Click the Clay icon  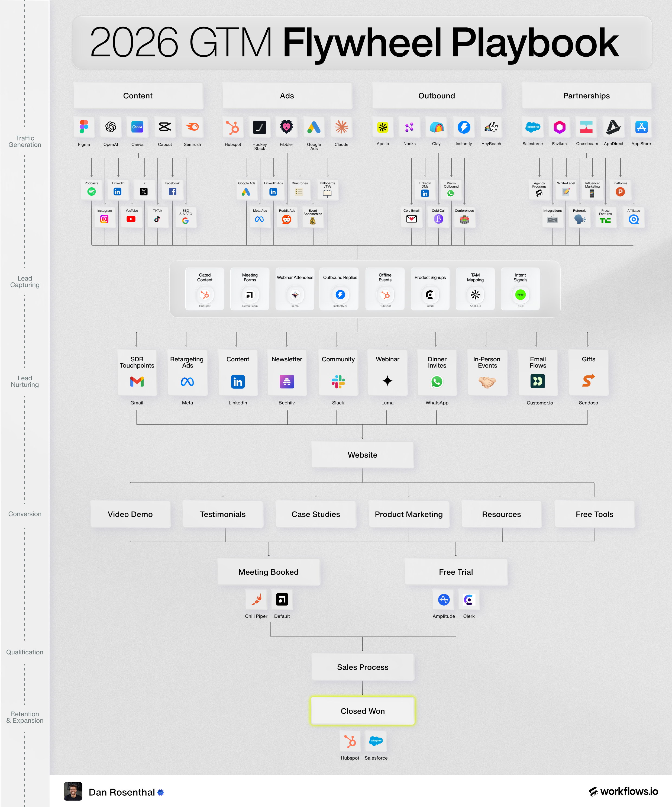(437, 127)
